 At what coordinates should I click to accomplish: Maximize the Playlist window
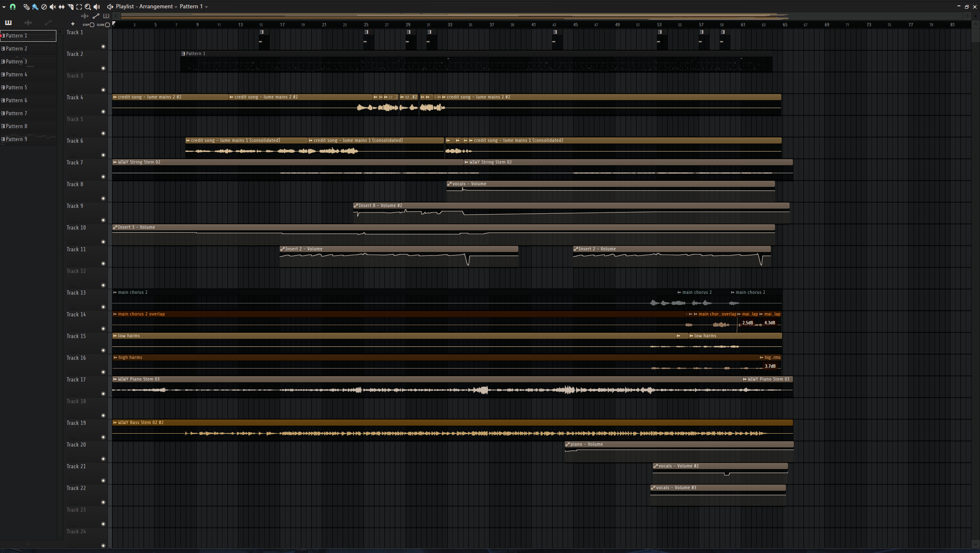tap(967, 7)
